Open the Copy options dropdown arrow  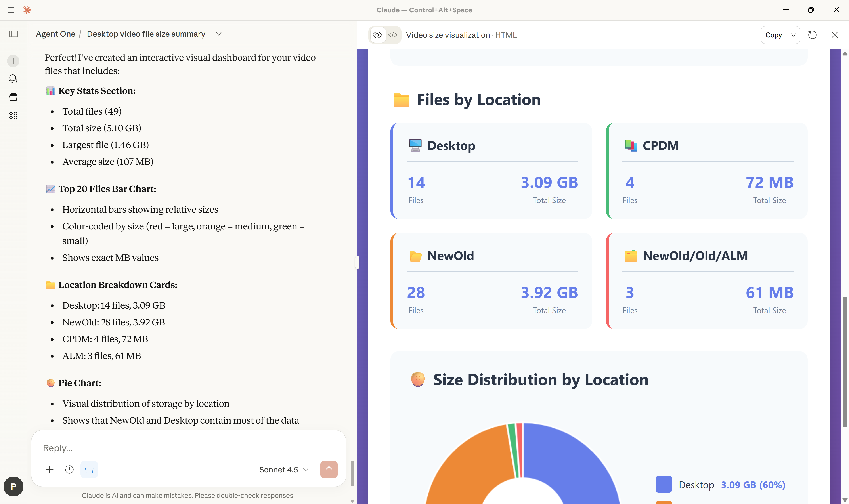click(x=793, y=35)
